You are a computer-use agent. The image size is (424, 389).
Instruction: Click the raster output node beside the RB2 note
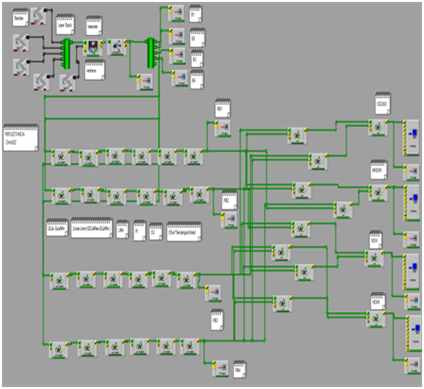tap(229, 220)
